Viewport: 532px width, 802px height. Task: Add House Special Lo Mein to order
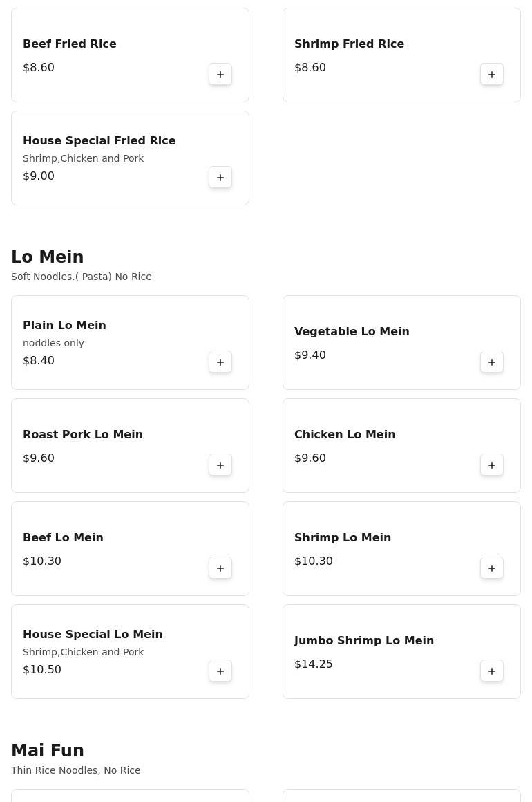click(x=220, y=671)
